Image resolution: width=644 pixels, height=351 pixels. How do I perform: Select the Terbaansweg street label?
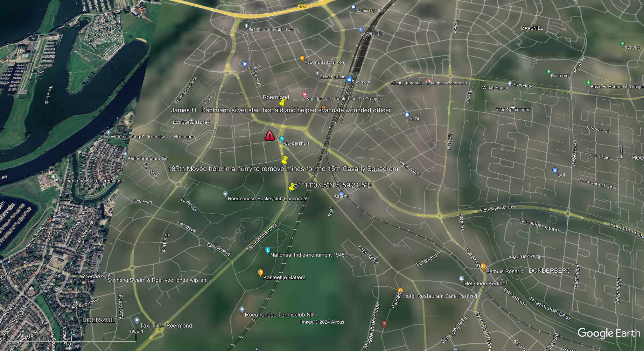pyautogui.click(x=524, y=257)
